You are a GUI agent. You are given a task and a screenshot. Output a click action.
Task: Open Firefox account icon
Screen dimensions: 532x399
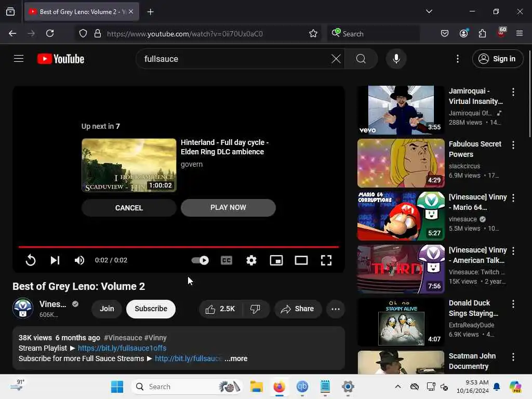pos(463,33)
